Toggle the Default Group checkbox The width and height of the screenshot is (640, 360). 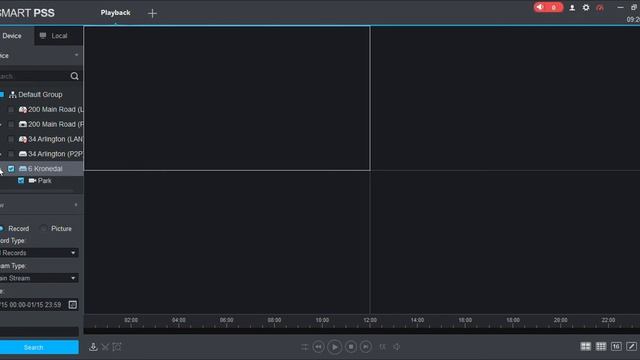click(x=2, y=95)
